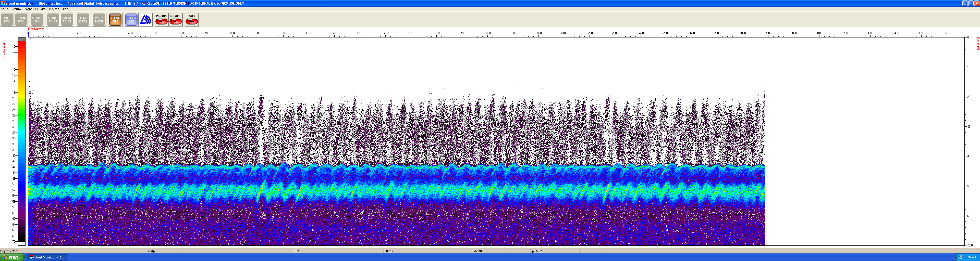Click the INIT DTX toolbar button
Screen dimensions: 980x261
(7, 20)
